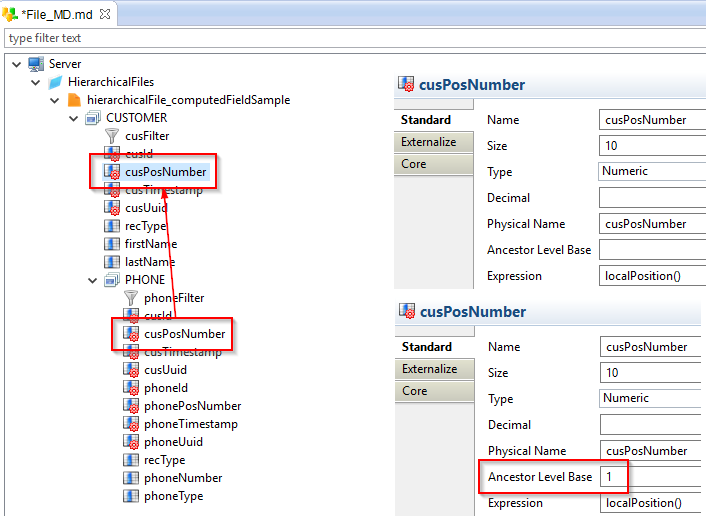Click the hierarchicalFile_computedFieldSample file icon
Viewport: 706px width, 516px height.
coord(74,100)
